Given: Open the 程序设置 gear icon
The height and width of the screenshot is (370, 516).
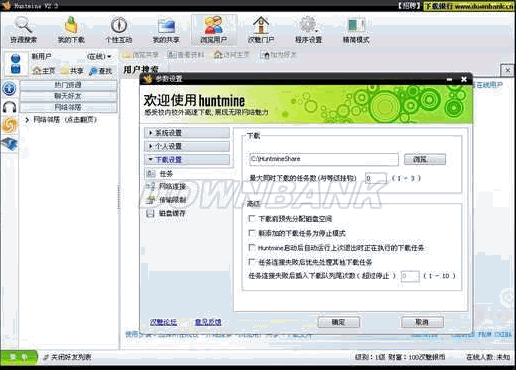Looking at the screenshot, I should pyautogui.click(x=308, y=30).
